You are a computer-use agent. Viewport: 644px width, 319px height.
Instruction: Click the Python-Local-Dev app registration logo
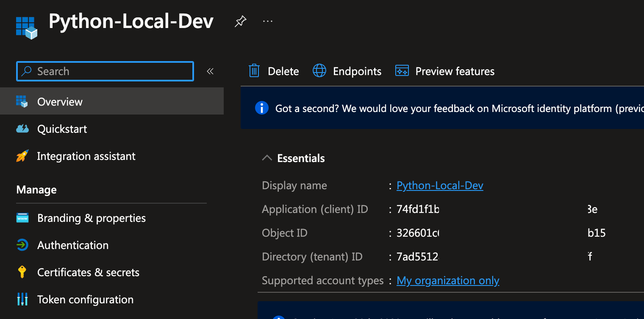coord(26,27)
